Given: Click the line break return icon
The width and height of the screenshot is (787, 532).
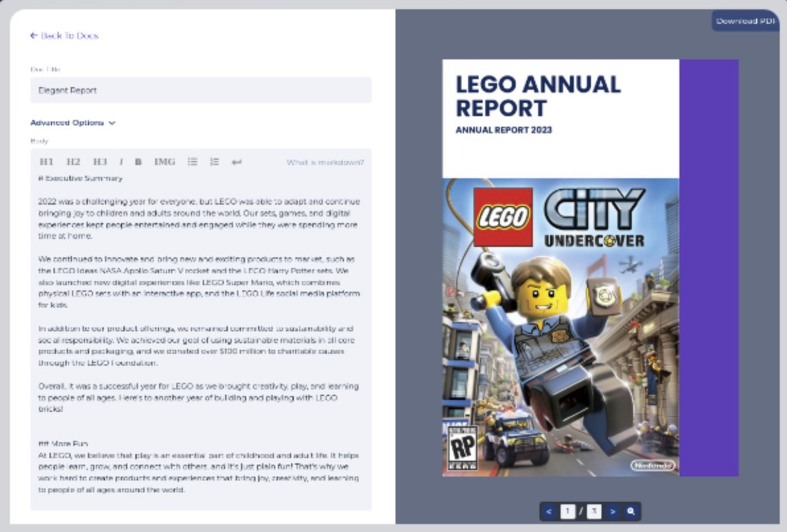Looking at the screenshot, I should click(x=236, y=162).
